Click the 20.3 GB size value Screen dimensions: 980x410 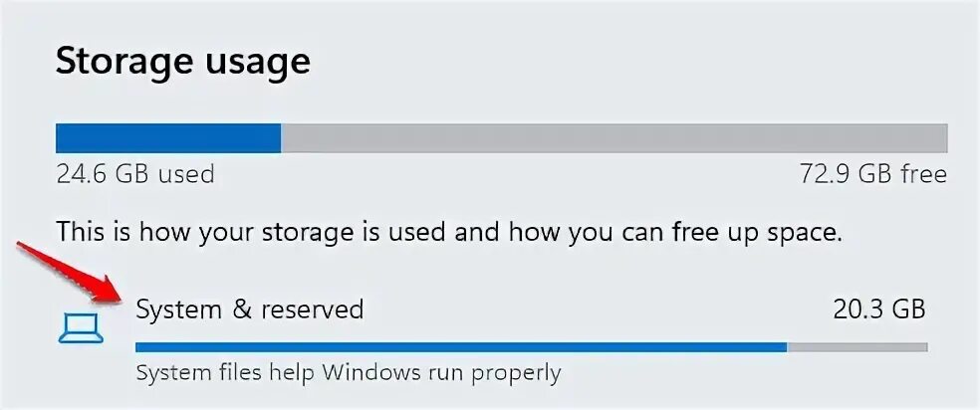pos(878,309)
